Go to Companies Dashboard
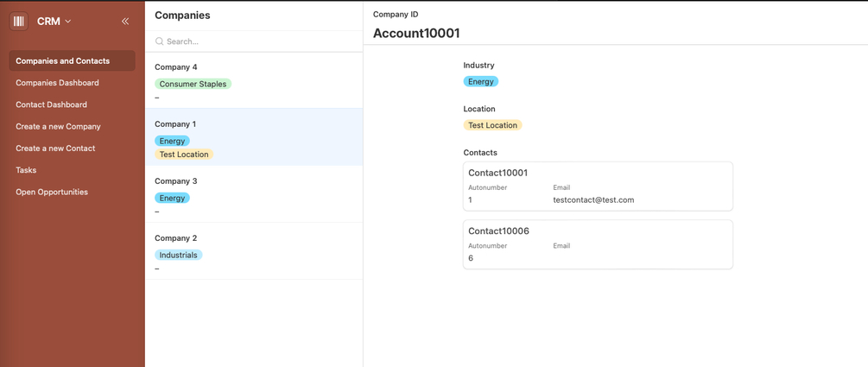This screenshot has height=367, width=868. coord(57,83)
